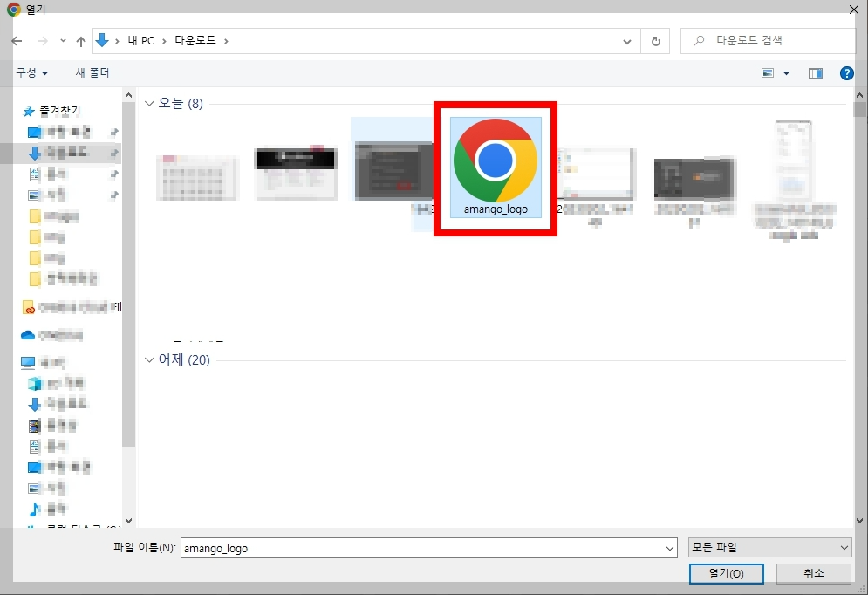Click the 취소 button to cancel
Screen dimensions: 868x595
(814, 573)
